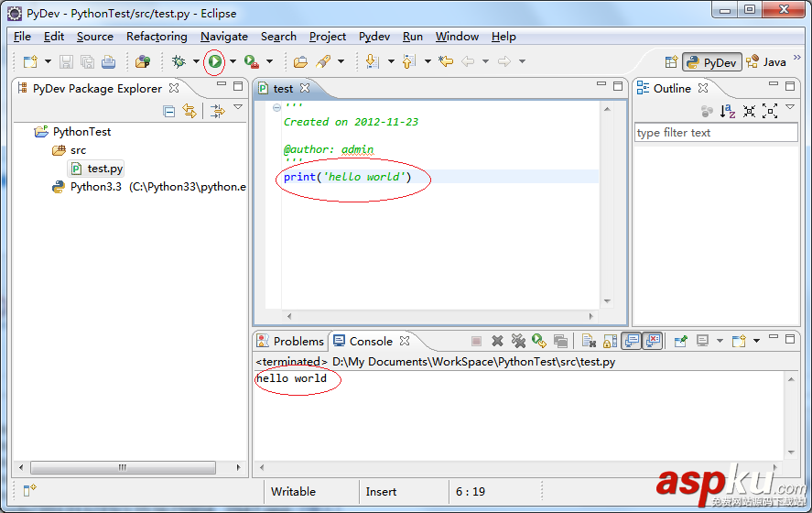Minimize the Console view panel
812x513 pixels.
point(774,337)
